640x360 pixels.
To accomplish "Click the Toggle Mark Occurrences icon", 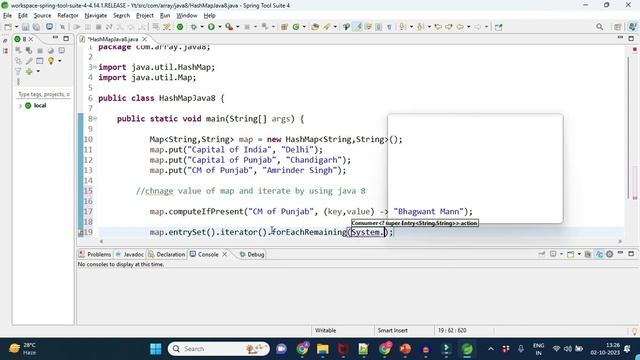I will 358,27.
